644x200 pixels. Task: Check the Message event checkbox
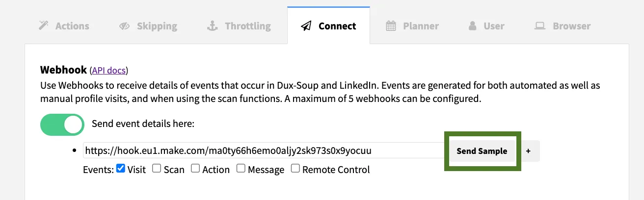coord(241,169)
